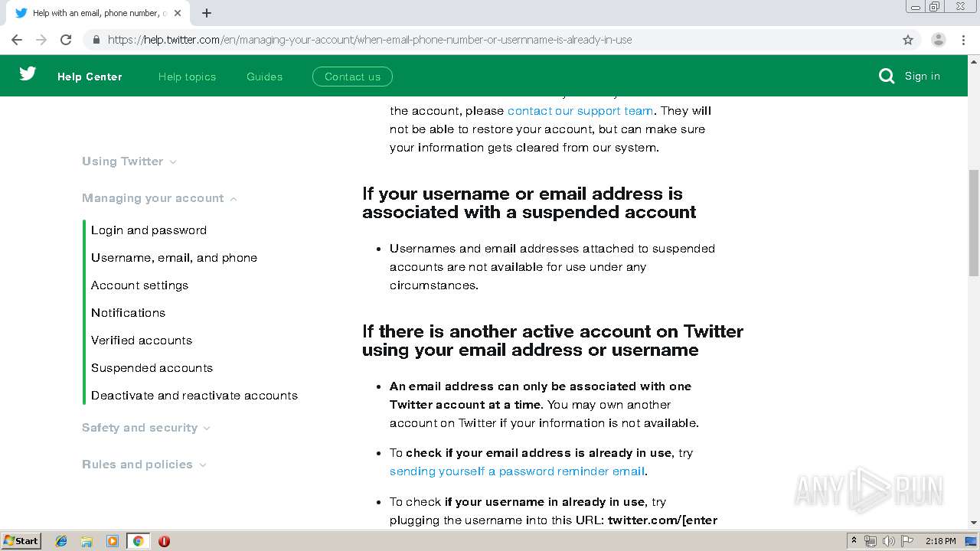Click the red Opera taskbar icon

point(164,541)
